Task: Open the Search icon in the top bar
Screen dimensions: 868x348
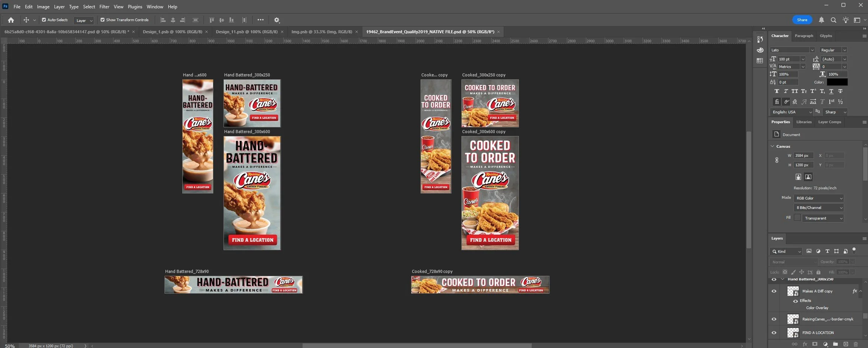Action: 833,20
